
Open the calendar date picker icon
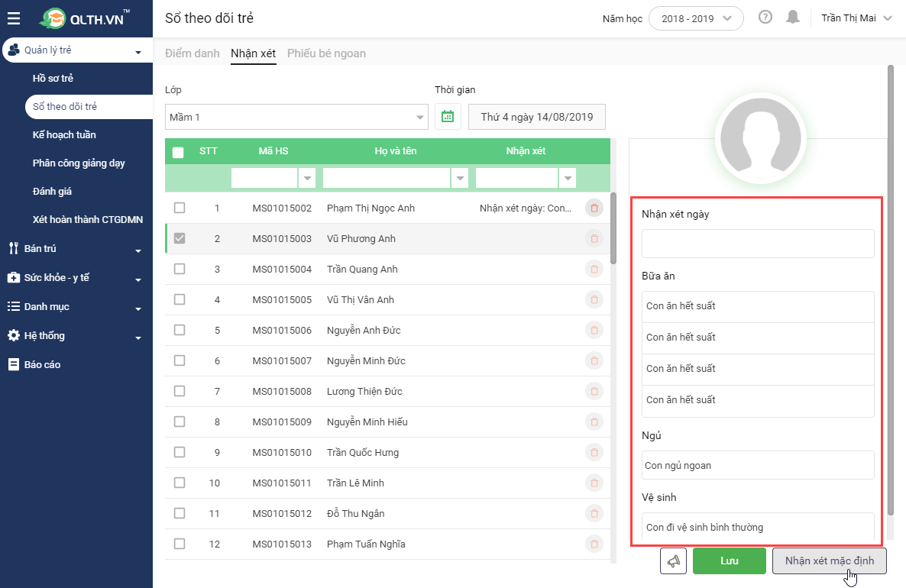click(448, 117)
